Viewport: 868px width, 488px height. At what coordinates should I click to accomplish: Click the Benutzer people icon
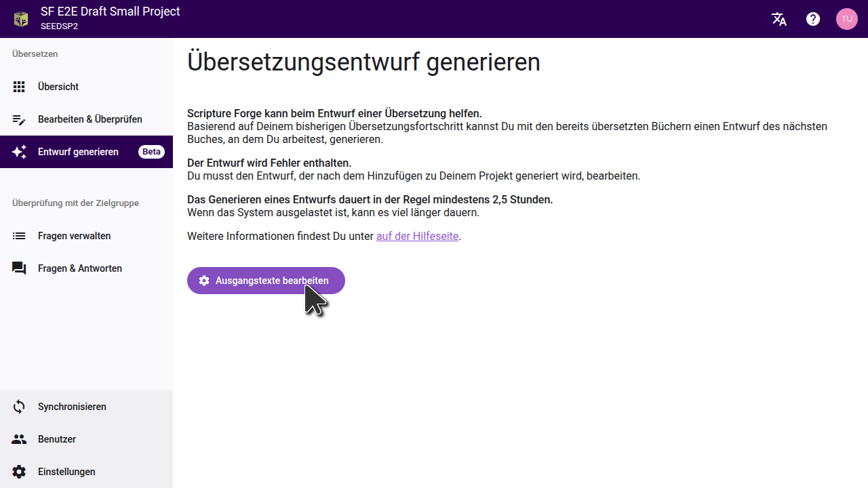19,439
